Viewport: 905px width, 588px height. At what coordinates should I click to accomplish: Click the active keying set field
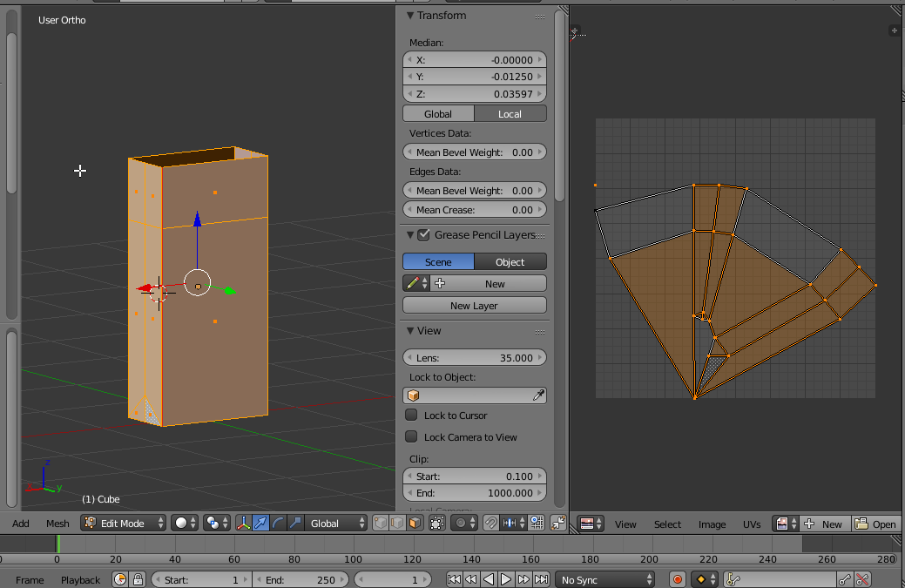tap(780, 580)
